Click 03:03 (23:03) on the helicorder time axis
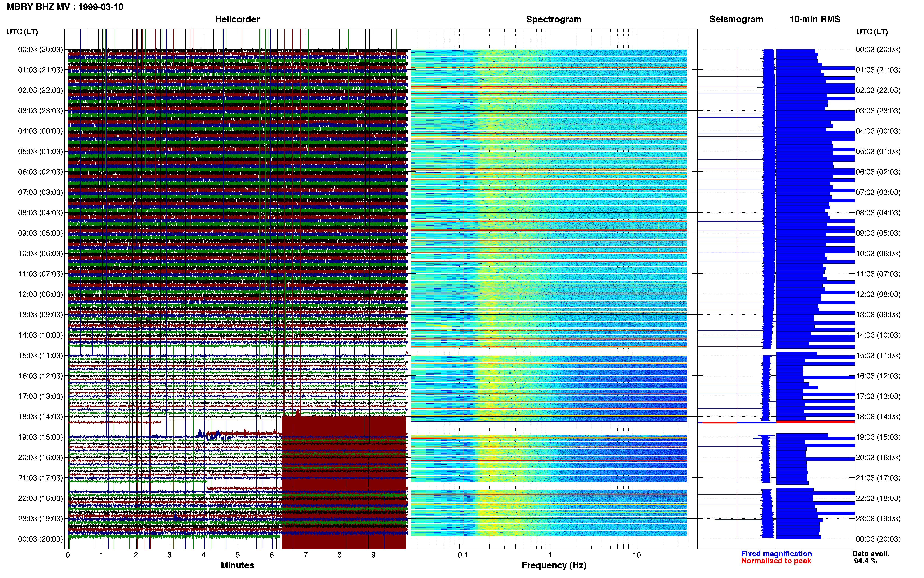The height and width of the screenshot is (578, 924). pyautogui.click(x=40, y=111)
